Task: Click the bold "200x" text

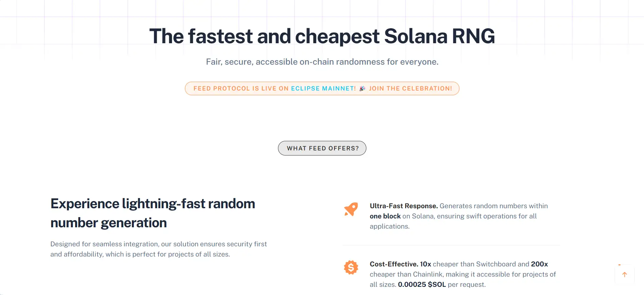Action: [x=539, y=264]
